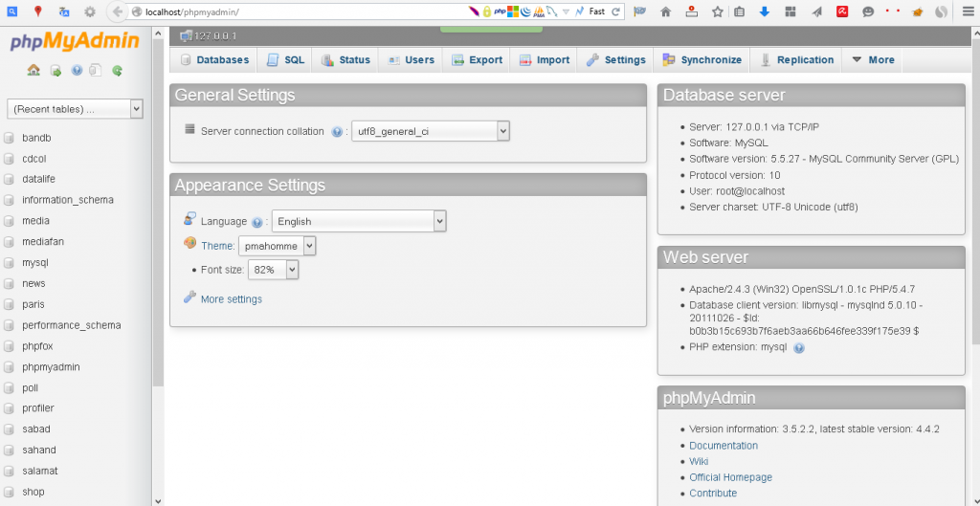The height and width of the screenshot is (506, 980).
Task: Click the green log out icon in sidebar
Action: coord(56,71)
